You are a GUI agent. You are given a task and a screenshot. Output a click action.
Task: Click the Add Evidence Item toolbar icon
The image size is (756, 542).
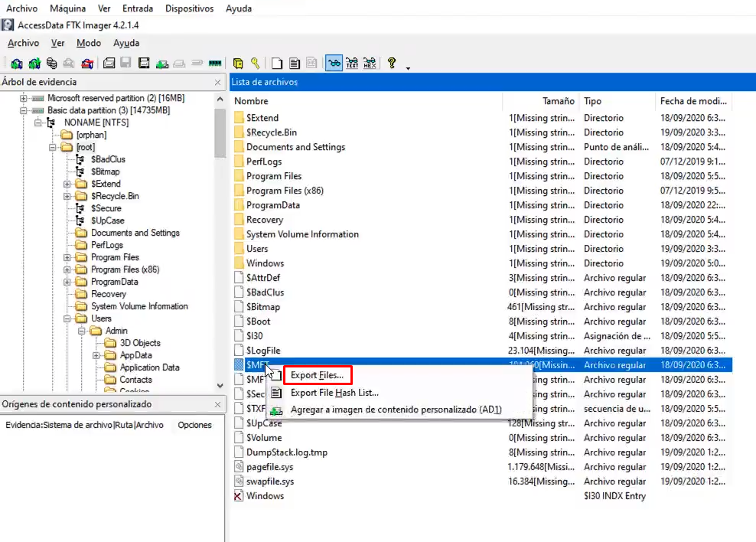pos(17,64)
